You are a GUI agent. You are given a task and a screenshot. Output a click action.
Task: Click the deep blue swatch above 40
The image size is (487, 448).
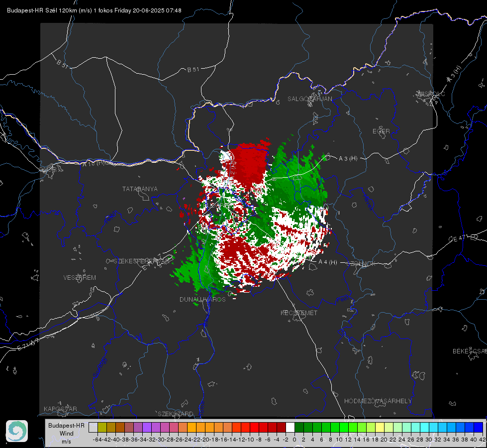pyautogui.click(x=479, y=427)
